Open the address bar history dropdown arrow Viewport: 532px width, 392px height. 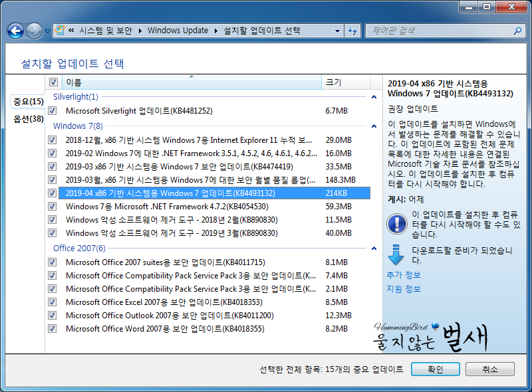click(337, 31)
